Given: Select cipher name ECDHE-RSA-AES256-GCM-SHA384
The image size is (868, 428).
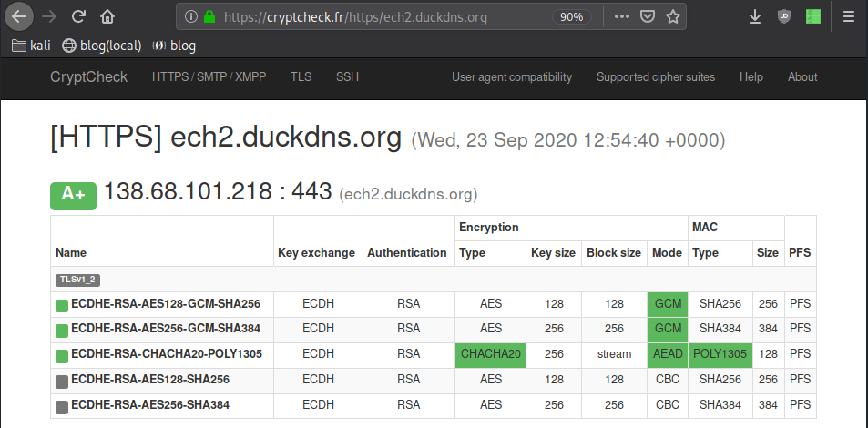Looking at the screenshot, I should point(166,329).
